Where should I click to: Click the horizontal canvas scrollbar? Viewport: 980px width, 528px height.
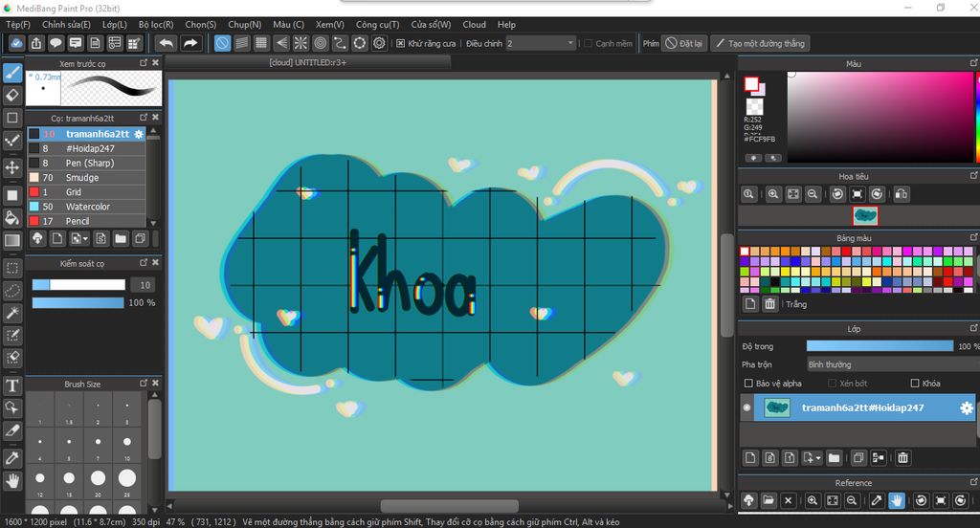click(x=450, y=505)
